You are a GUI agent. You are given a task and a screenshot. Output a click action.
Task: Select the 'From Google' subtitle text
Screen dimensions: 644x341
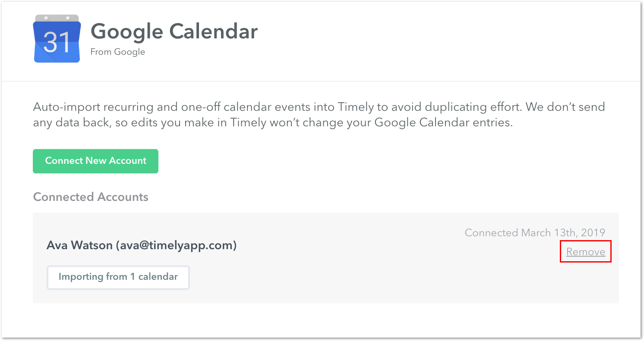[117, 52]
